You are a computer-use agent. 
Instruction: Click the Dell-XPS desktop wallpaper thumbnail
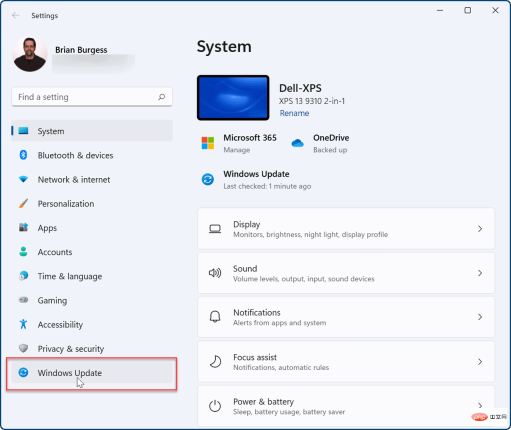tap(233, 98)
